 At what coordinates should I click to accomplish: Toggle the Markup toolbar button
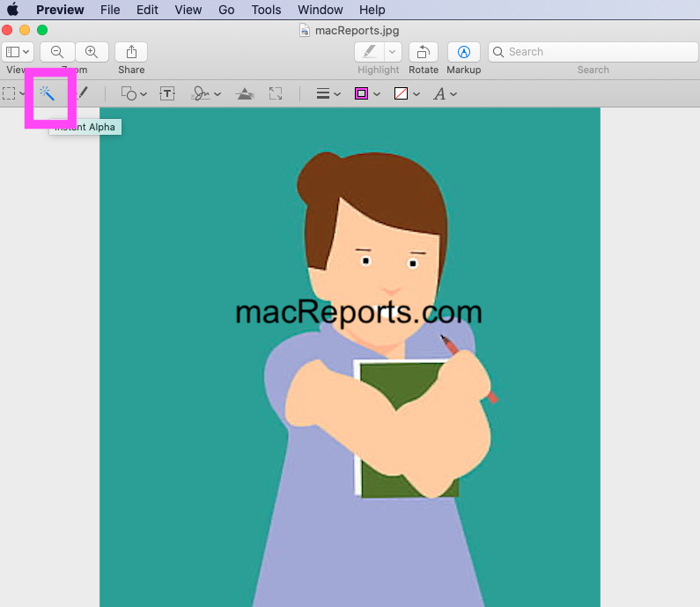464,52
